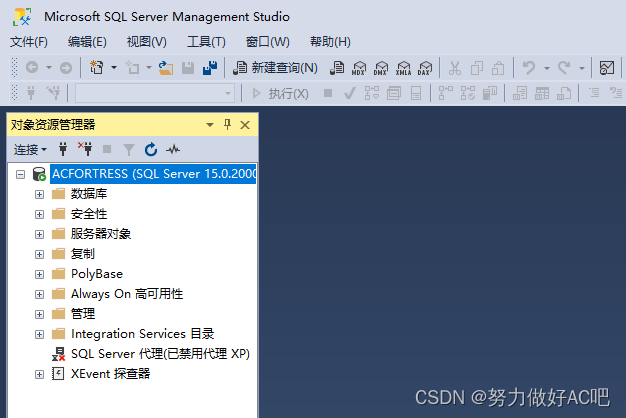Open the 编辑(E) menu
The height and width of the screenshot is (418, 626).
click(87, 42)
